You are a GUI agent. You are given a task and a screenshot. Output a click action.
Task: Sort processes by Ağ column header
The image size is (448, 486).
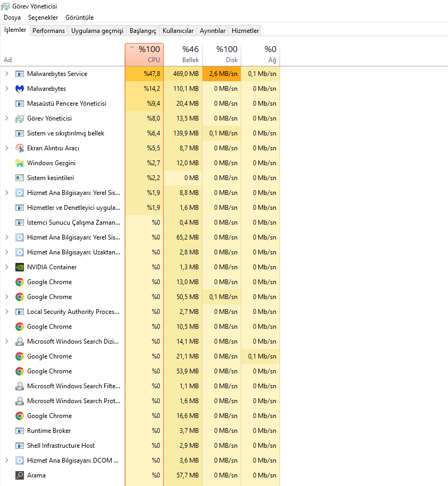260,55
